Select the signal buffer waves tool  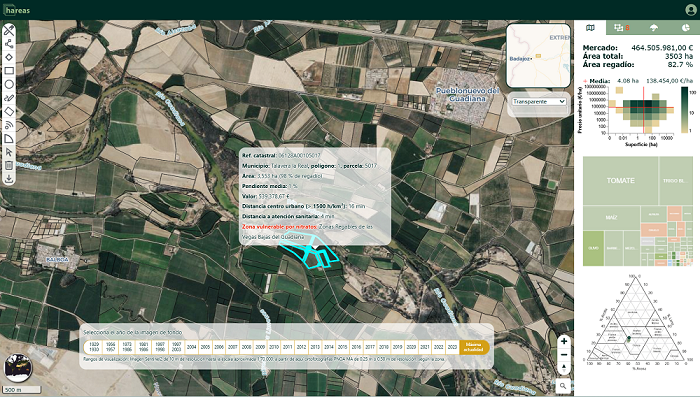[x=9, y=125]
